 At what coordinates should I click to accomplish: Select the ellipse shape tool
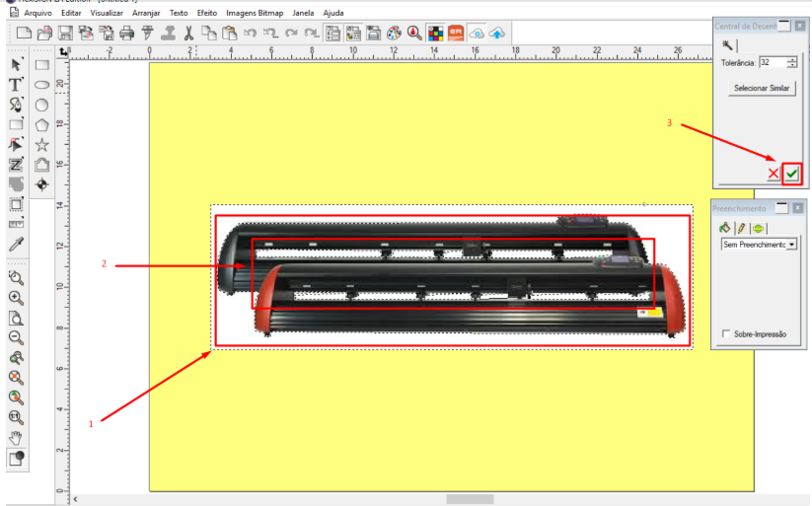coord(42,85)
